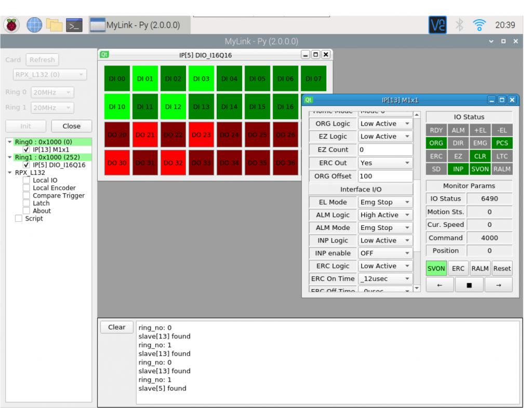Image resolution: width=532 pixels, height=408 pixels.
Task: Open the ORG Logic dropdown
Action: pyautogui.click(x=385, y=124)
